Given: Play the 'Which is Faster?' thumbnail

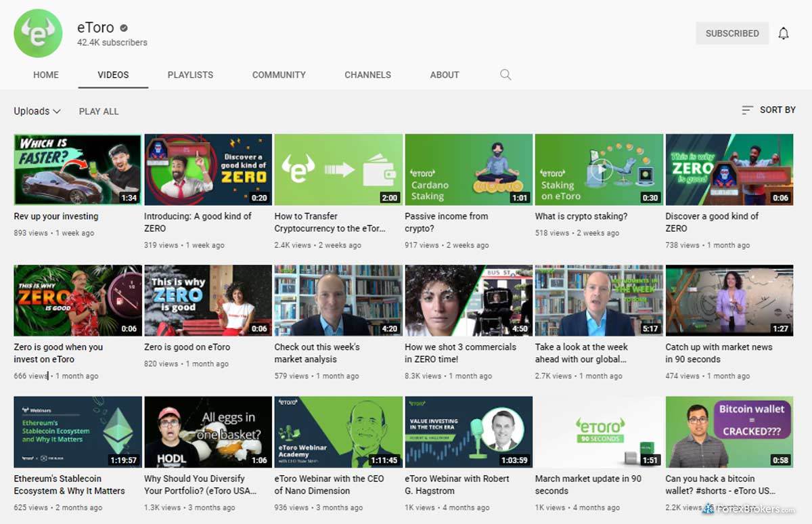Looking at the screenshot, I should pyautogui.click(x=78, y=169).
